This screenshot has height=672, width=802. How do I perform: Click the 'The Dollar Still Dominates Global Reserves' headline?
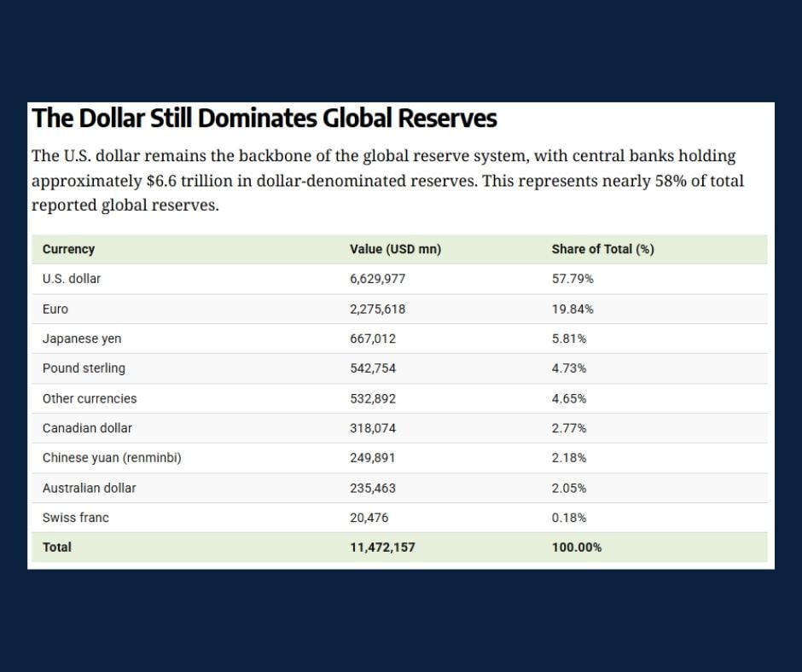point(264,119)
